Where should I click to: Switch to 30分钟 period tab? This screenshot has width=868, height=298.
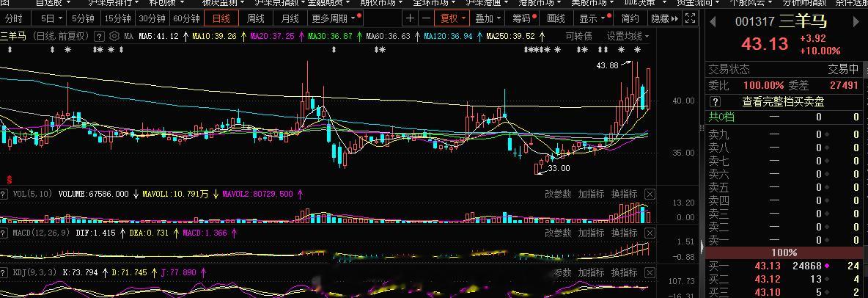(x=152, y=18)
